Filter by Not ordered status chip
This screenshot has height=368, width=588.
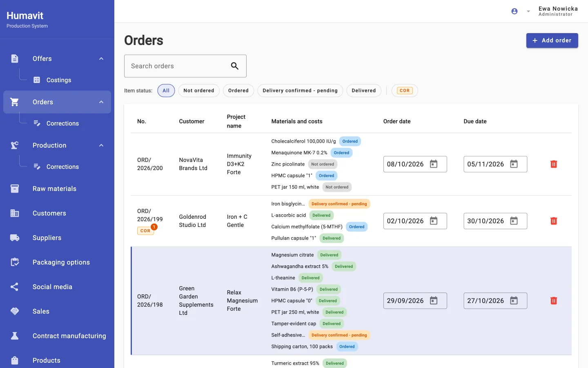(x=199, y=90)
